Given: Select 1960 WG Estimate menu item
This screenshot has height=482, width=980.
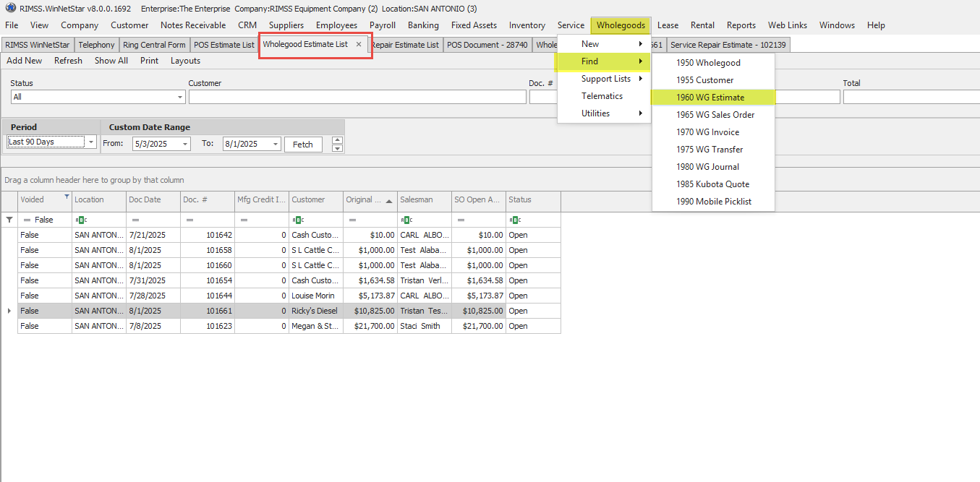Looking at the screenshot, I should [x=713, y=98].
